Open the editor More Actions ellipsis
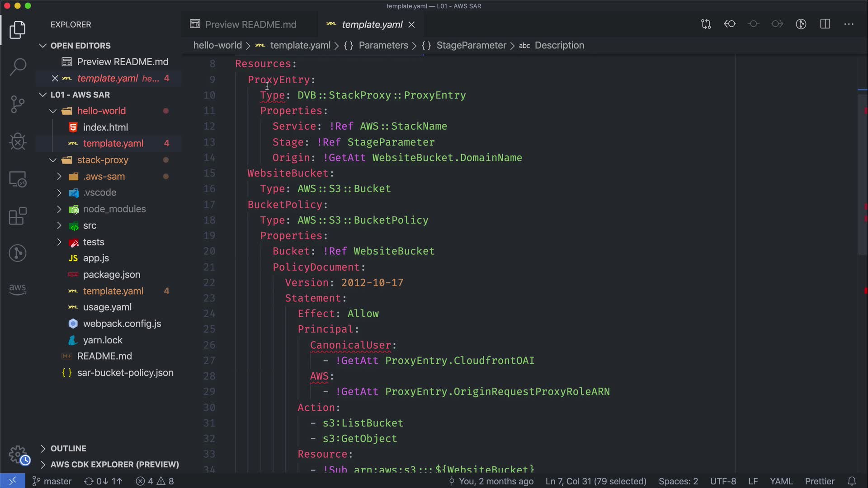868x488 pixels. (x=849, y=24)
